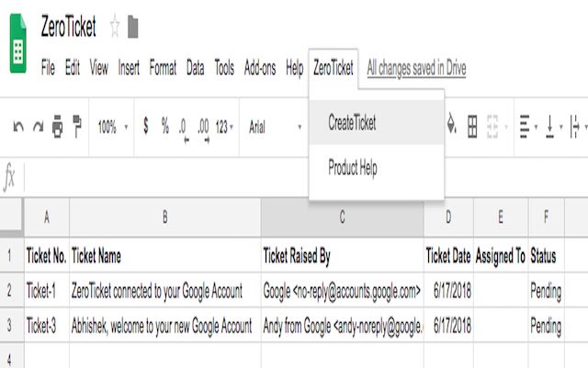This screenshot has height=368, width=588.
Task: Open the Add-ons menu
Action: point(260,68)
